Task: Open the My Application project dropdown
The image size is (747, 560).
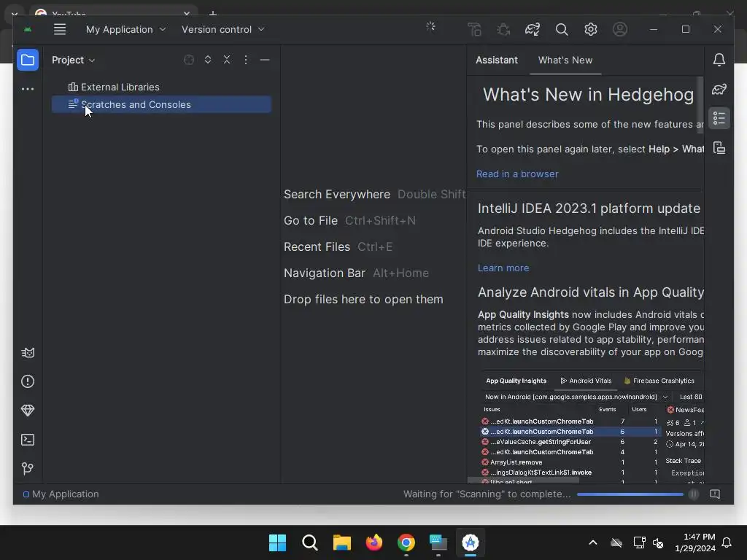Action: [125, 29]
